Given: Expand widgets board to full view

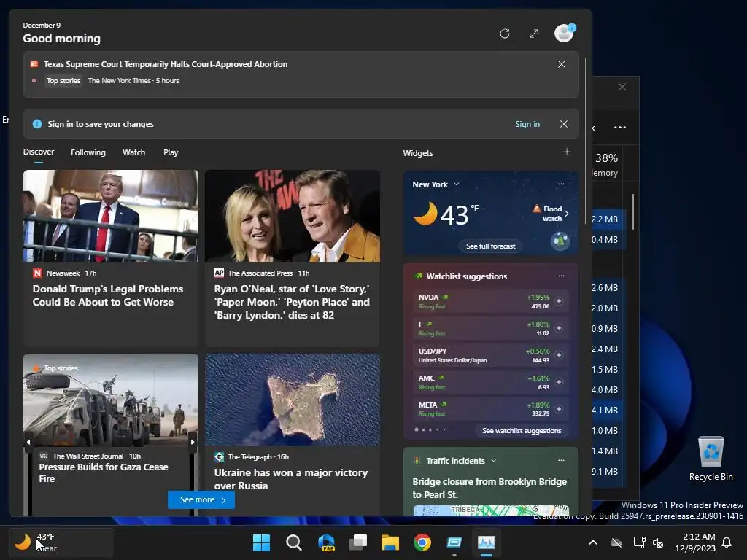Looking at the screenshot, I should pyautogui.click(x=533, y=34).
